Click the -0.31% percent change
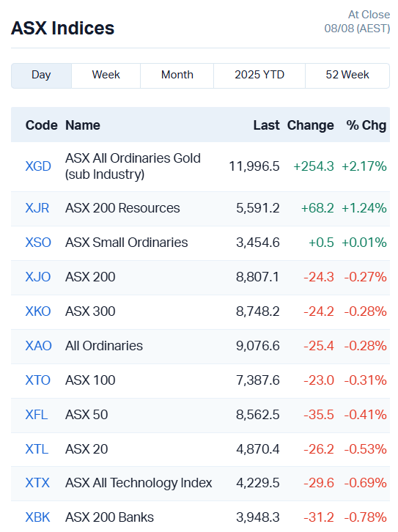This screenshot has height=532, width=398. point(366,380)
